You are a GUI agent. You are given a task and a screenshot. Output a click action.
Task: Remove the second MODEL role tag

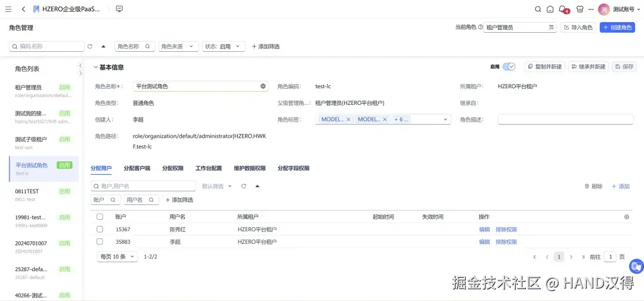pyautogui.click(x=385, y=119)
